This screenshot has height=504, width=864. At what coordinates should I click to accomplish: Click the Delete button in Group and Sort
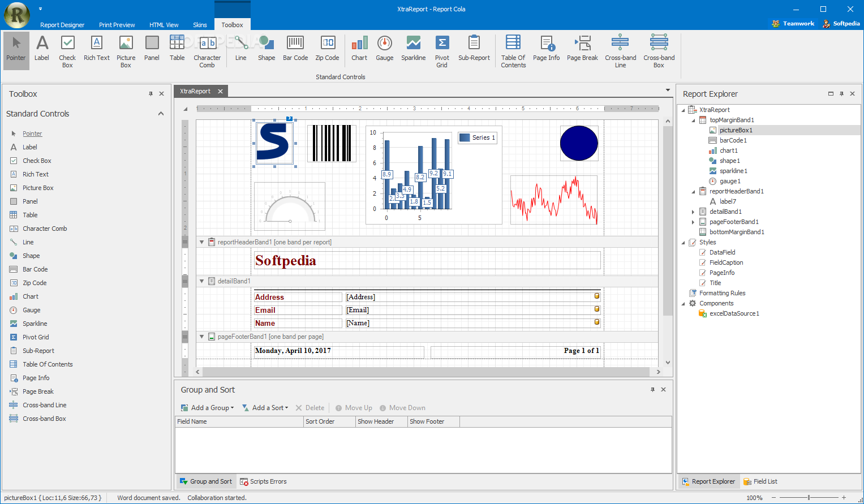point(310,408)
